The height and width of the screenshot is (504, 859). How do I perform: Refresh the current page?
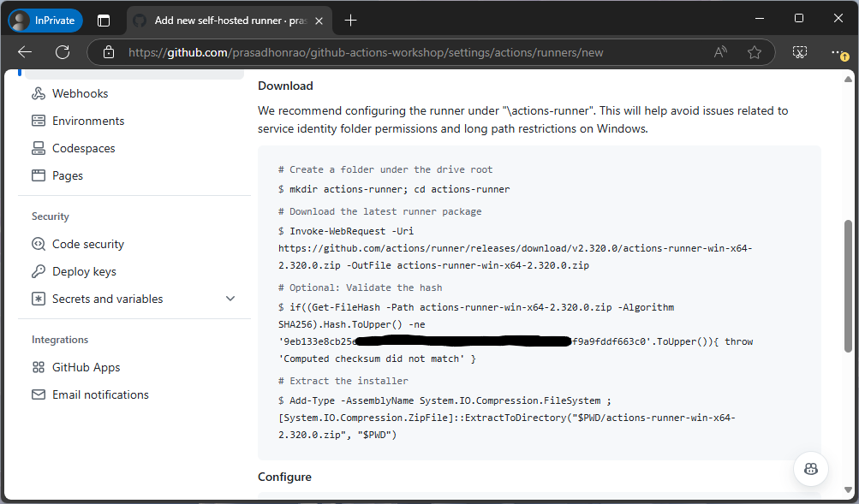point(63,52)
